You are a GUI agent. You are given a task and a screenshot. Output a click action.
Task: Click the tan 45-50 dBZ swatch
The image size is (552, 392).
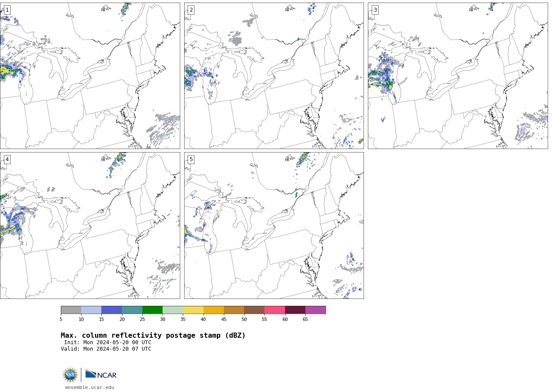click(234, 310)
